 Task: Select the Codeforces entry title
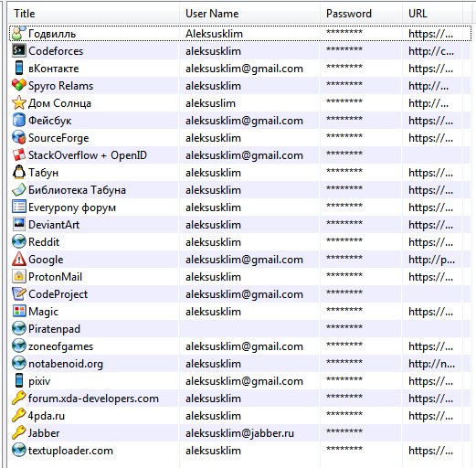[56, 51]
